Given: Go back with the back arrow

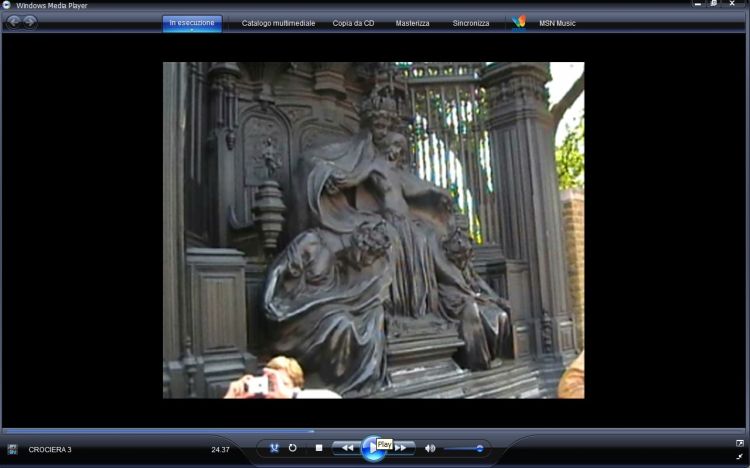Looking at the screenshot, I should click(x=14, y=22).
